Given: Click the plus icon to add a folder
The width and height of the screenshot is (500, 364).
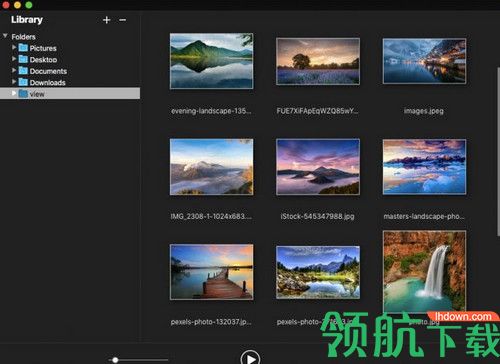Looking at the screenshot, I should [x=106, y=20].
